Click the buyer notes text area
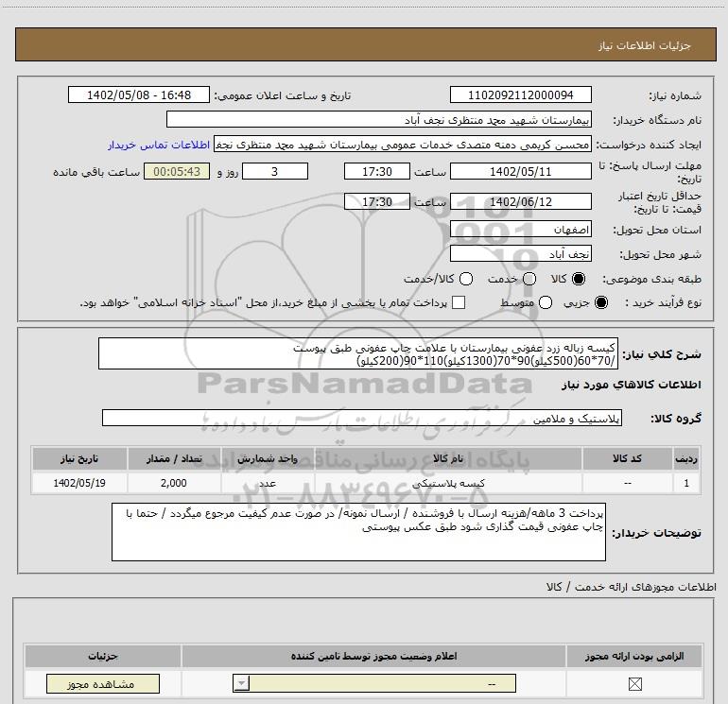Viewport: 728px width, 704px height. coord(358,532)
